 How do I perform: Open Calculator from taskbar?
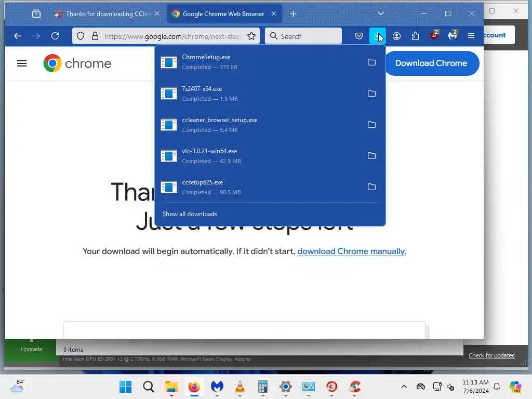(x=262, y=387)
